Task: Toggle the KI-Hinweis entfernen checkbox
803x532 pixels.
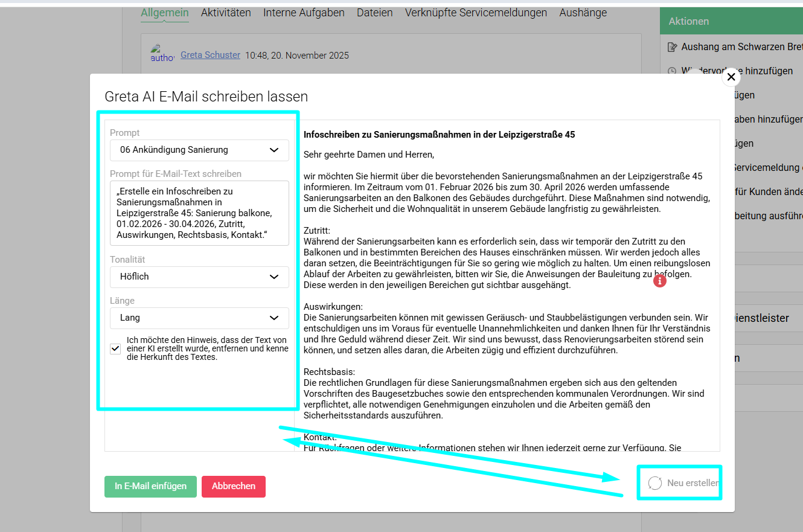Action: pos(115,348)
